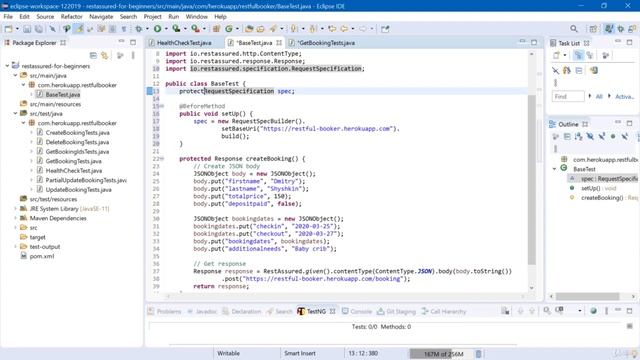This screenshot has height=360, width=640.
Task: Click New Task icon in Task List
Action: point(556,56)
